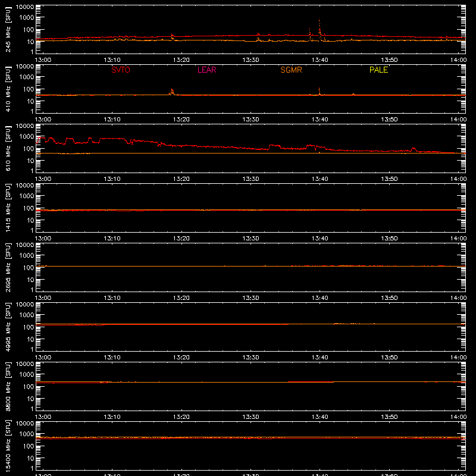Image resolution: width=476 pixels, height=476 pixels.
Task: Click the 1000 tick label on the 410 MHz axis
Action: click(x=27, y=77)
